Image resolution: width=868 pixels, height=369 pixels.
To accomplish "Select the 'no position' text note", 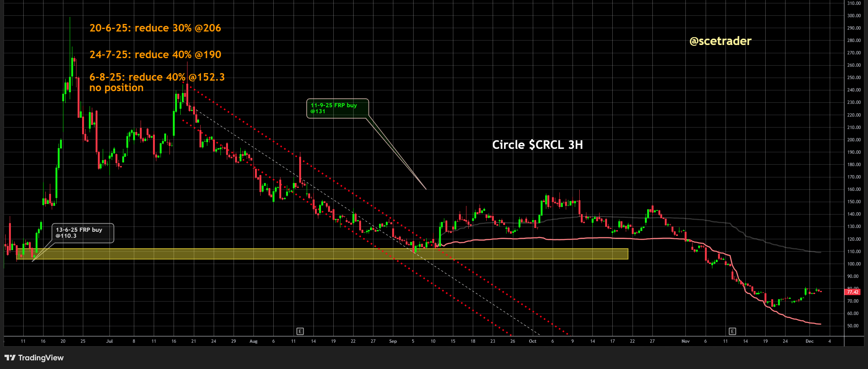I will tap(116, 88).
